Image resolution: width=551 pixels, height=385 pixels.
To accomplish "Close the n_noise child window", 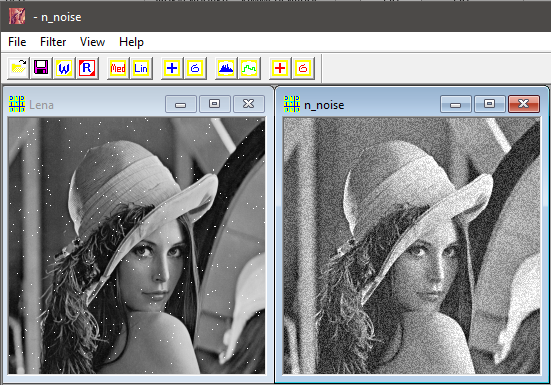I will [524, 104].
